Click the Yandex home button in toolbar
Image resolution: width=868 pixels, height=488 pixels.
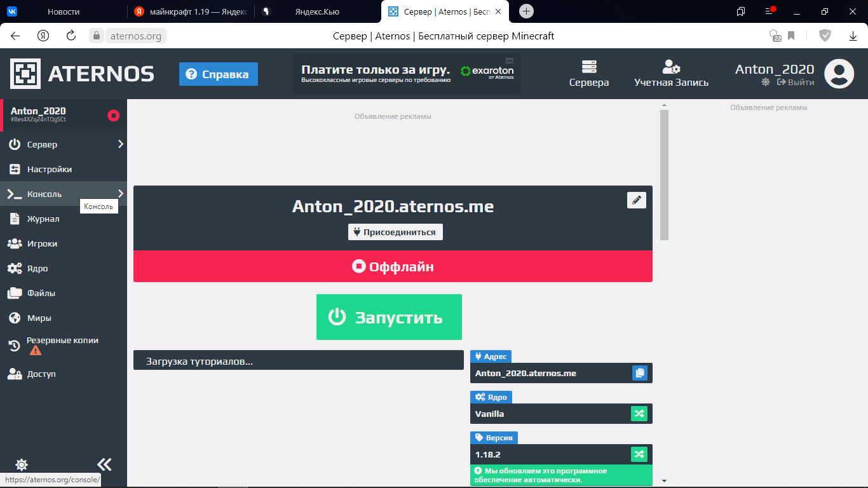point(43,36)
